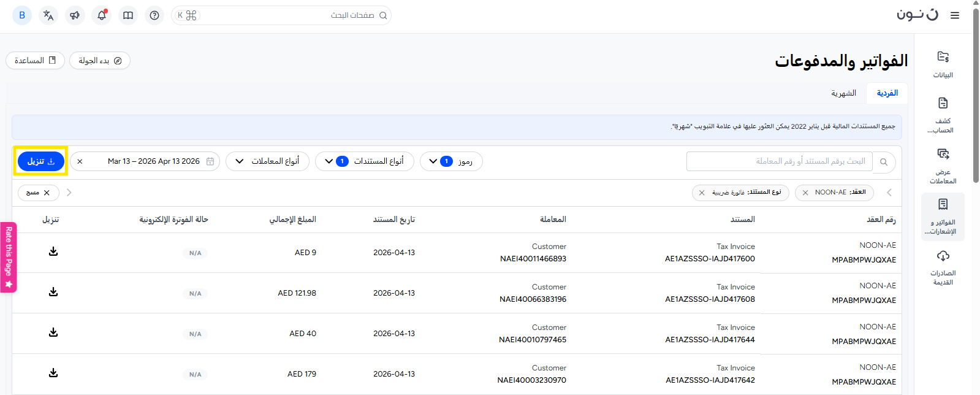
Task: Open the notifications bell icon
Action: point(102,15)
